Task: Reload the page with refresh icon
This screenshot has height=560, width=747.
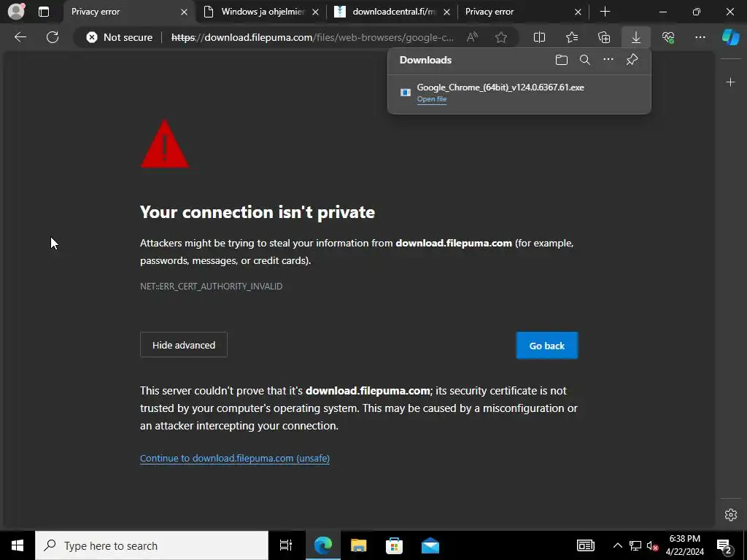Action: [x=53, y=37]
